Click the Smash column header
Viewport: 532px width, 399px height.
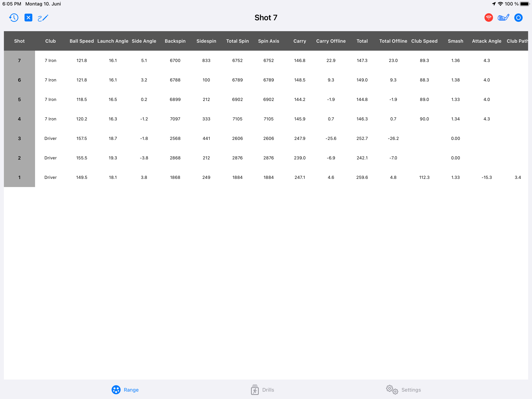point(455,41)
